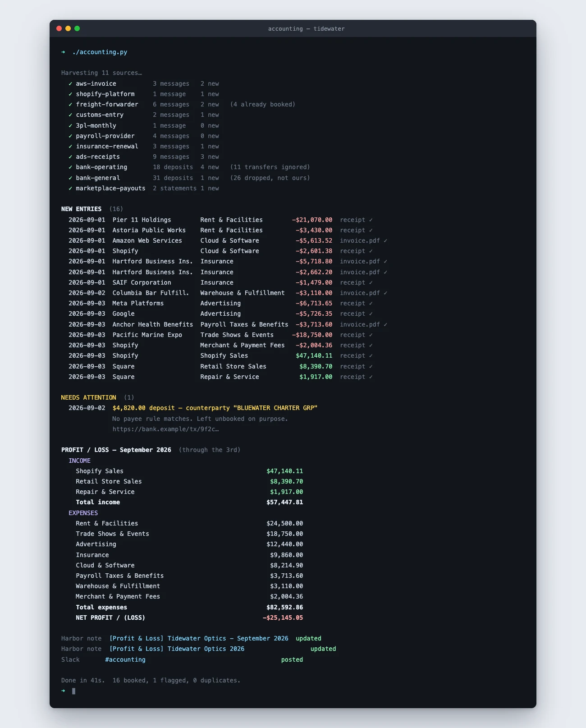Image resolution: width=586 pixels, height=728 pixels.
Task: Click the Pacific Marine Expo payee
Action: pyautogui.click(x=147, y=335)
